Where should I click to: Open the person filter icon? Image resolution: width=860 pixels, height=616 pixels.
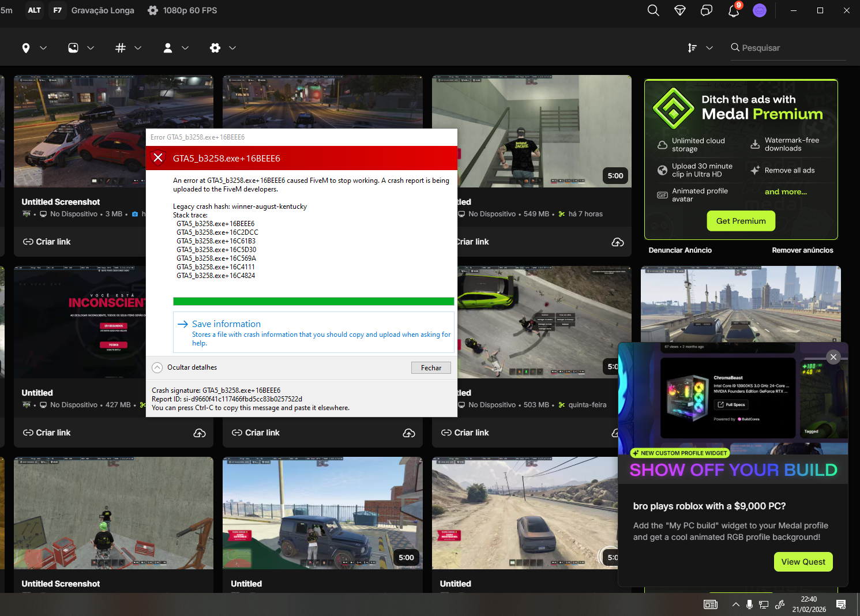point(168,48)
